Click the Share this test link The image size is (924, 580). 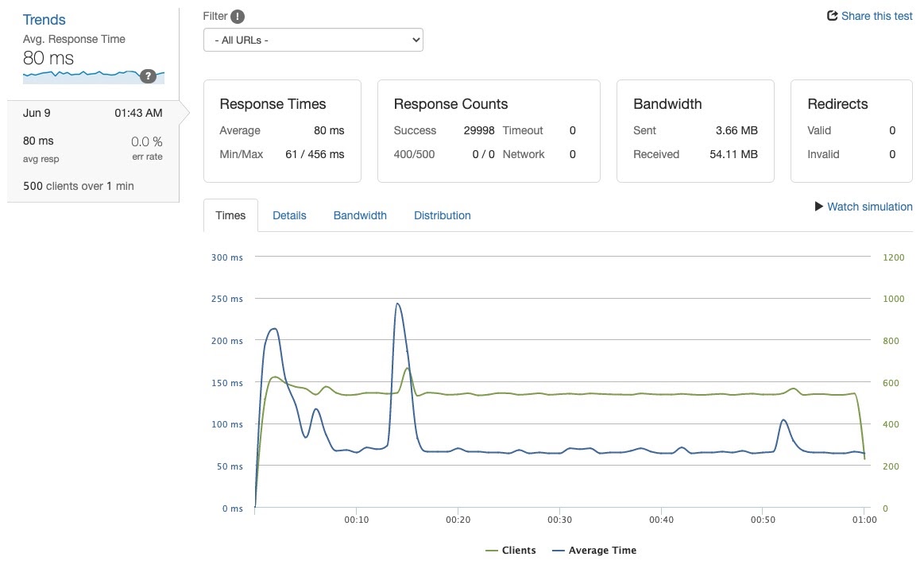click(877, 16)
